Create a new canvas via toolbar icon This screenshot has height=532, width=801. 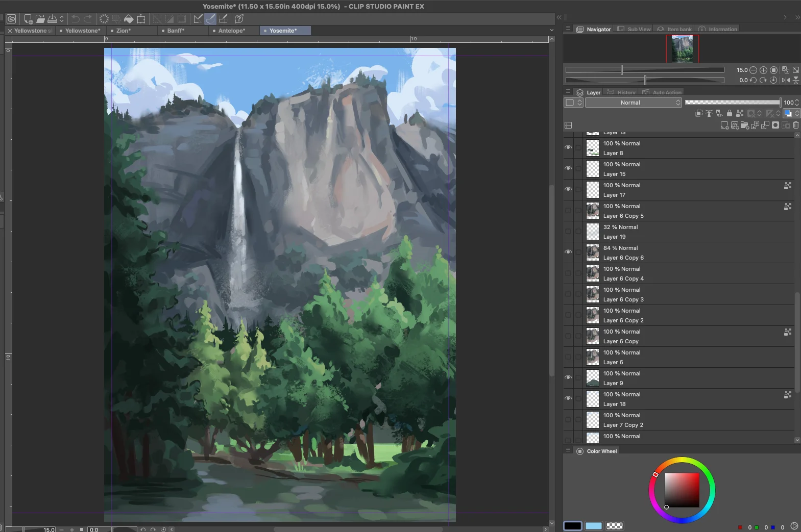[28, 19]
